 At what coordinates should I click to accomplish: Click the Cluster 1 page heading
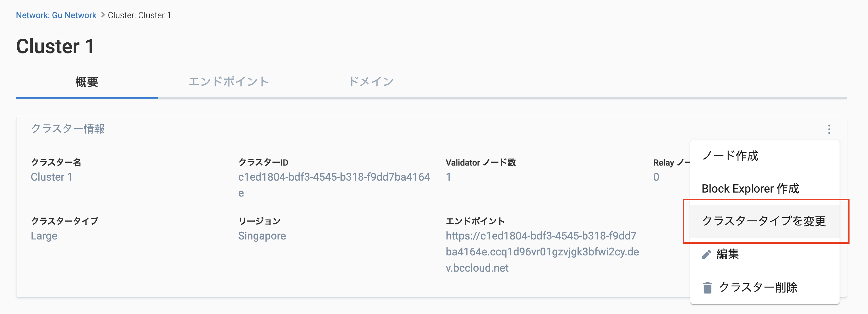(x=55, y=46)
